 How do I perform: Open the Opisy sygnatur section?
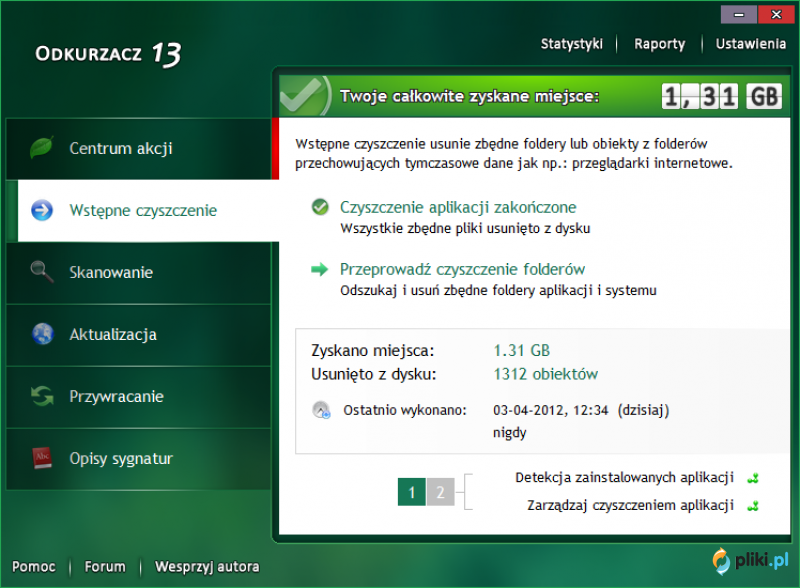pos(139,459)
